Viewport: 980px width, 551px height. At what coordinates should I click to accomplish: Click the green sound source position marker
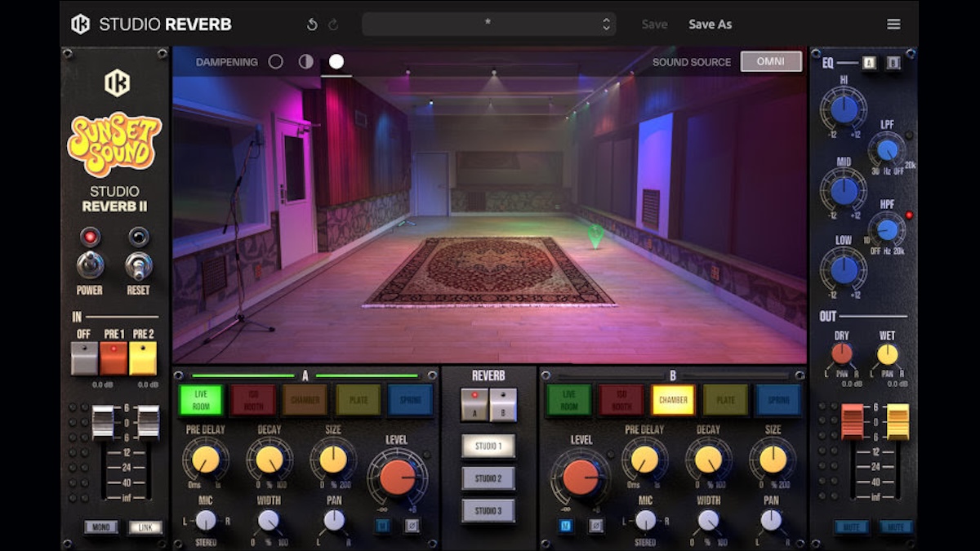tap(595, 236)
